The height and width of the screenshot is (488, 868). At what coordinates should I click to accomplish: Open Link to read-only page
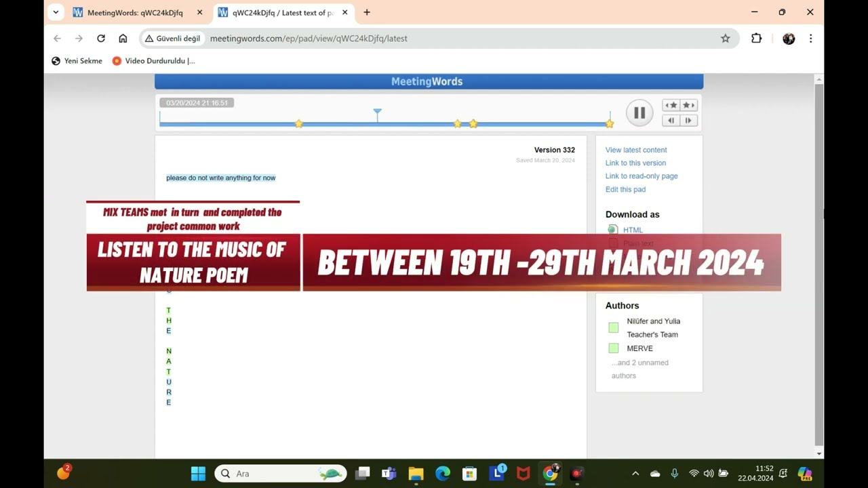click(x=642, y=176)
